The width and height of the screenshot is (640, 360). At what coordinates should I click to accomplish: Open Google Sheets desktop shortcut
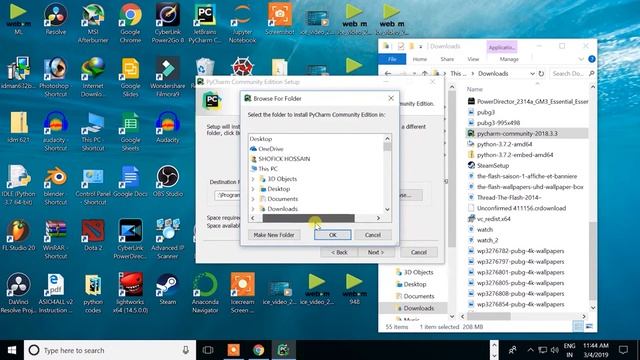pos(130,131)
